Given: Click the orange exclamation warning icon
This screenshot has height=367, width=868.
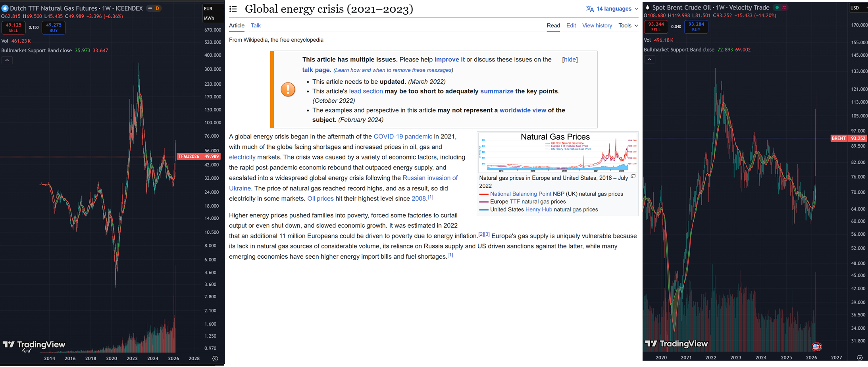Looking at the screenshot, I should click(288, 89).
